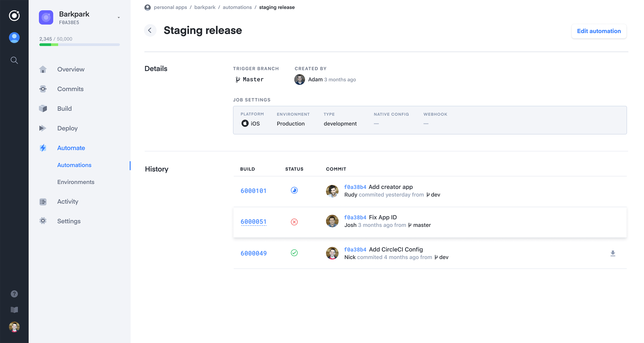This screenshot has height=343, width=644.
Task: Go back using the chevron beside Staging release
Action: click(x=150, y=31)
